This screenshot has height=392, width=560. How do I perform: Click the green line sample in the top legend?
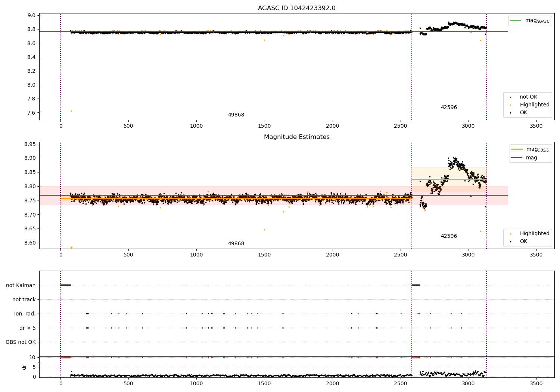(516, 21)
